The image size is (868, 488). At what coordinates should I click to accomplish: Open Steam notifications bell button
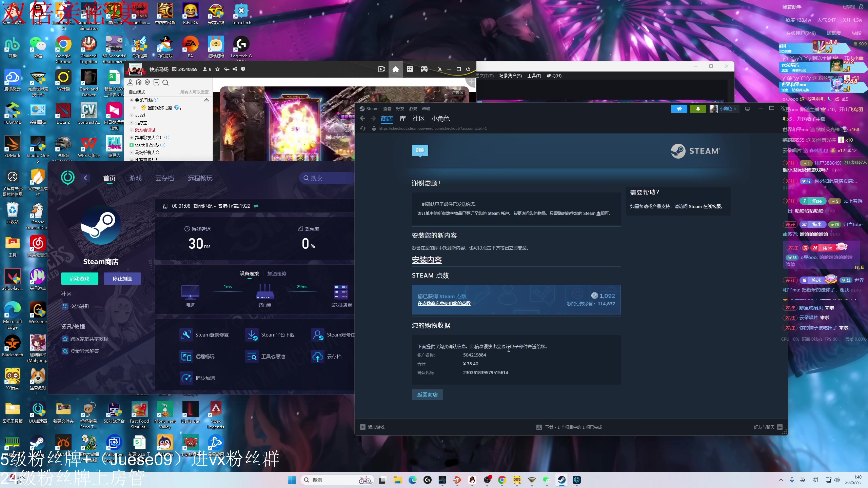698,109
